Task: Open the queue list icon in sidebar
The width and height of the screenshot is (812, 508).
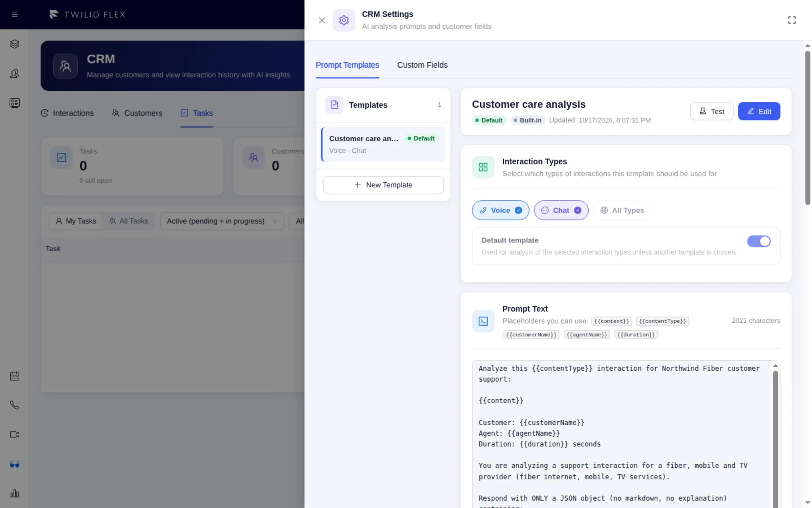Action: 15,103
